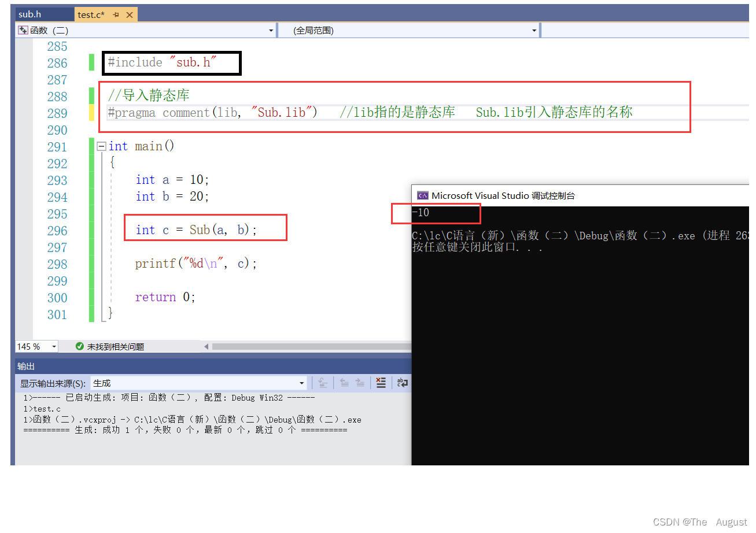The height and width of the screenshot is (533, 756).
Task: Click the #include "sub.h" line
Action: pos(162,62)
